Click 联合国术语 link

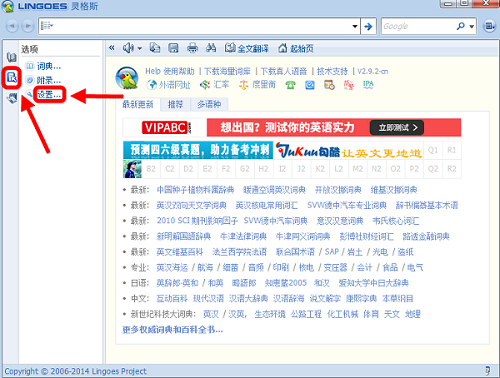click(295, 252)
